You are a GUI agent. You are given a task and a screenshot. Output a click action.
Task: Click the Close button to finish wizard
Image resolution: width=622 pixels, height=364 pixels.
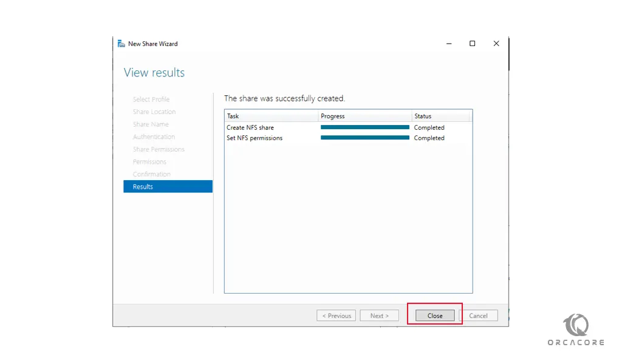435,315
